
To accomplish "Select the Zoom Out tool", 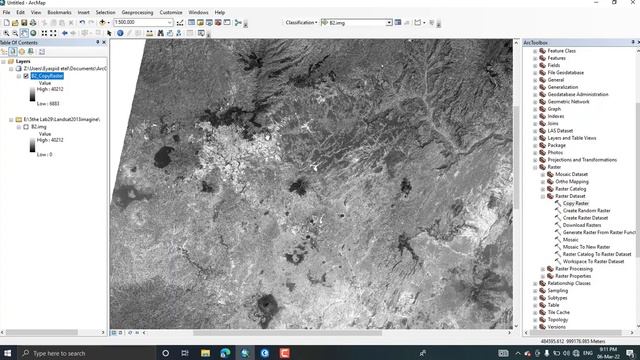I will tap(15, 33).
